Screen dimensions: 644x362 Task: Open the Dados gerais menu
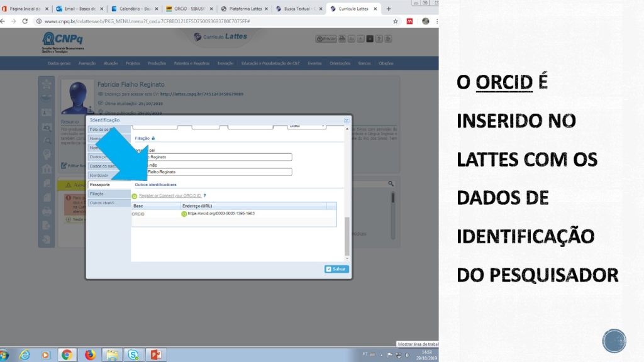tap(59, 63)
